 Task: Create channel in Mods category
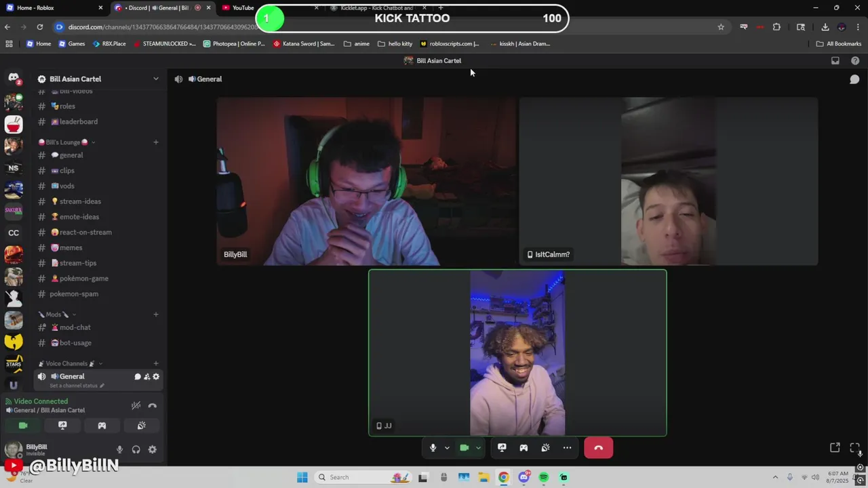click(156, 314)
